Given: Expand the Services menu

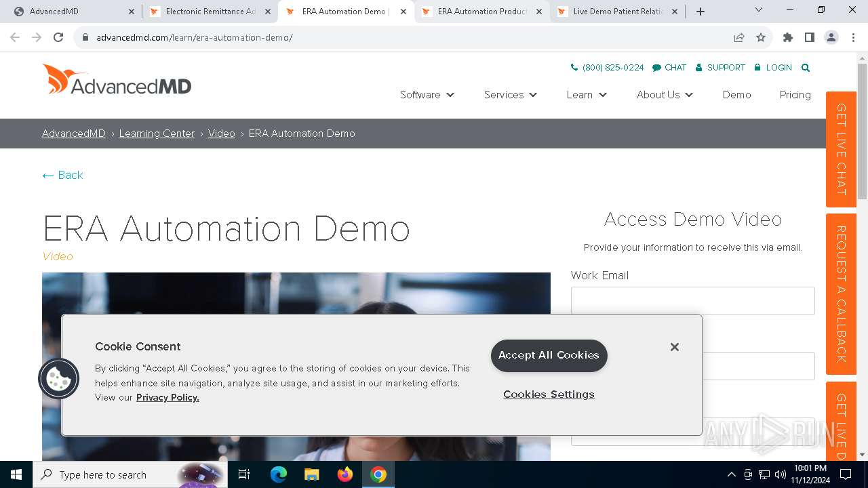Looking at the screenshot, I should [x=511, y=95].
